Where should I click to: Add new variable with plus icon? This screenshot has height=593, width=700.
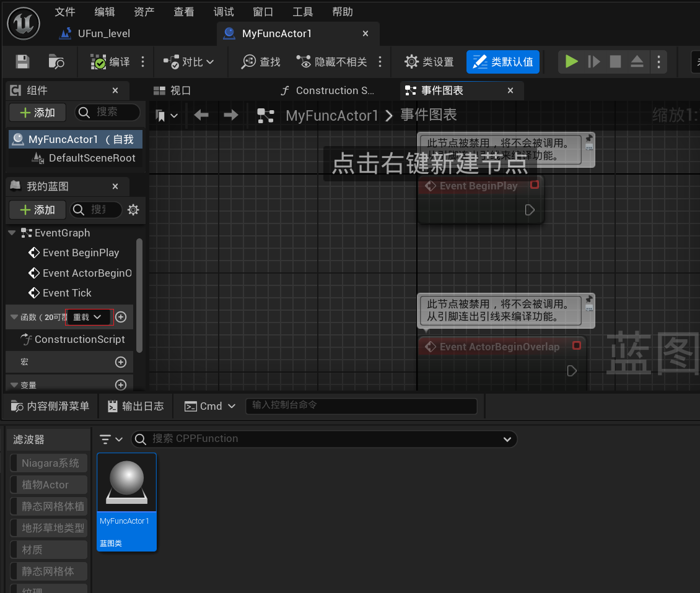point(121,384)
